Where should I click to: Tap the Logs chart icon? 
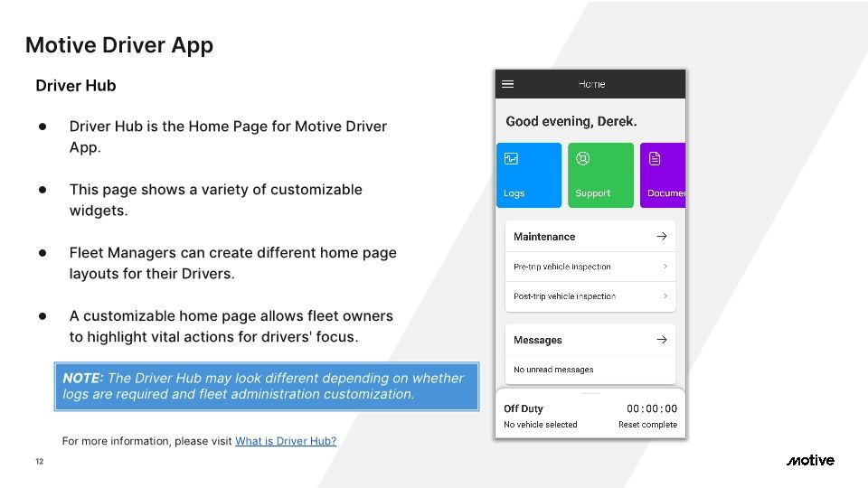[511, 159]
